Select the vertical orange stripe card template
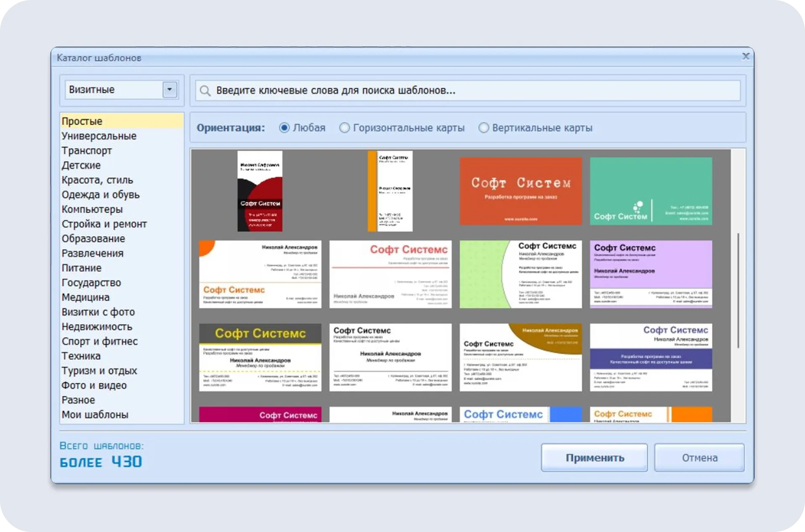This screenshot has height=532, width=805. [x=390, y=191]
